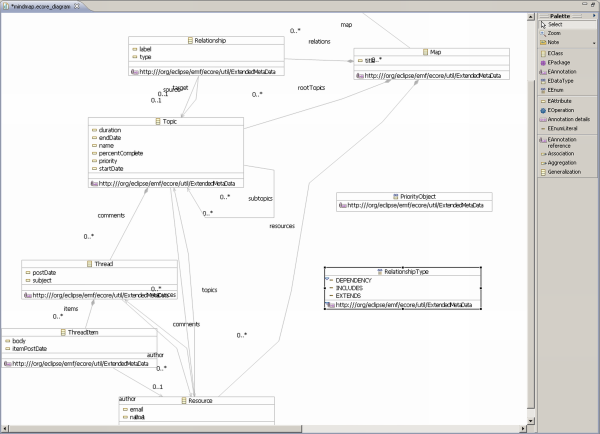Minimize the editor area
This screenshot has width=600, height=434.
click(584, 4)
